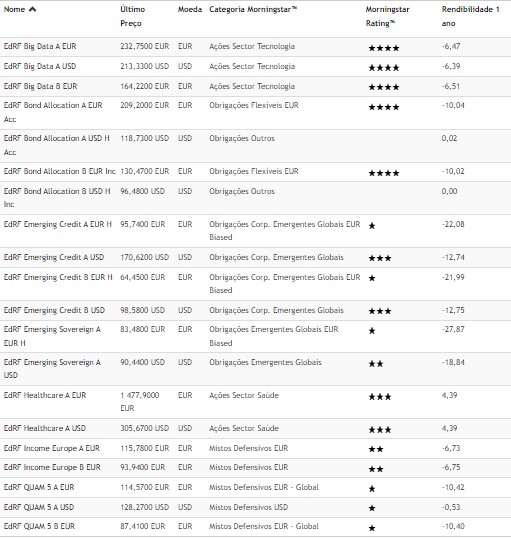The image size is (511, 538).
Task: Sort by the Morningstar Rating column header
Action: [x=387, y=16]
